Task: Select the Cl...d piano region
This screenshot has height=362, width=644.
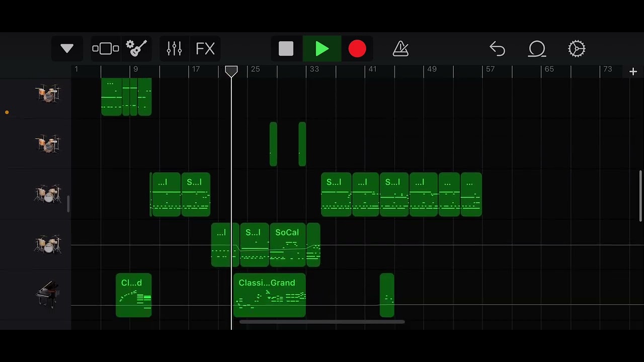Action: (134, 295)
